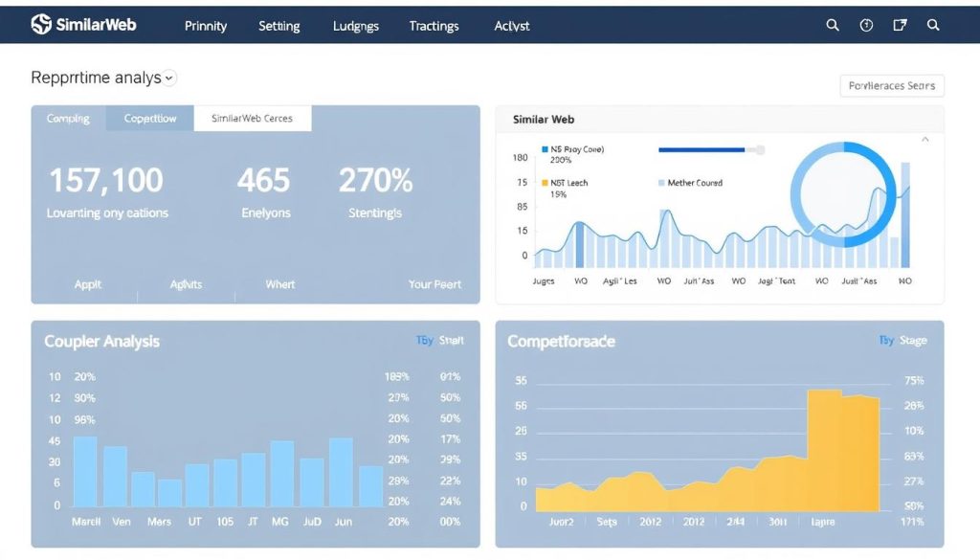This screenshot has height=560, width=980.
Task: Switch to the Copetiiow tab
Action: (x=150, y=118)
